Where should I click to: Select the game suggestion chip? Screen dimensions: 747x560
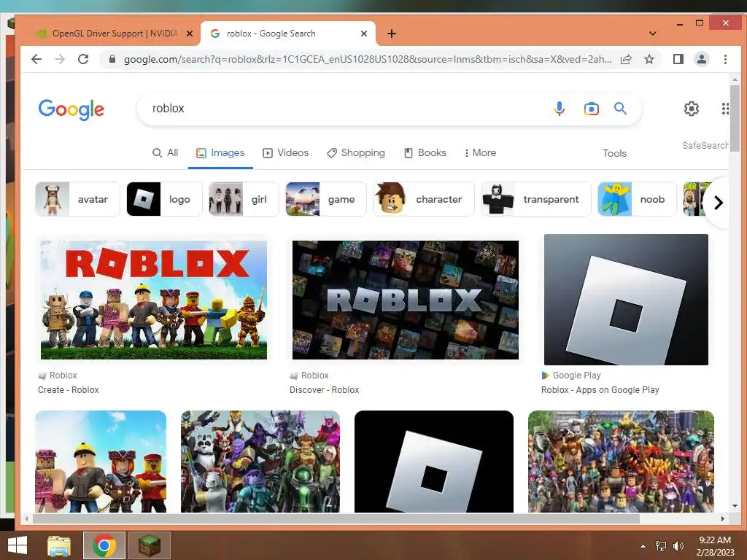click(x=326, y=199)
